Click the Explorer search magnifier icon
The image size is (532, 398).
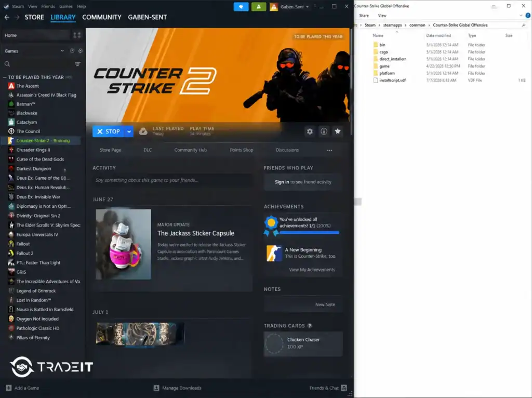tap(524, 25)
